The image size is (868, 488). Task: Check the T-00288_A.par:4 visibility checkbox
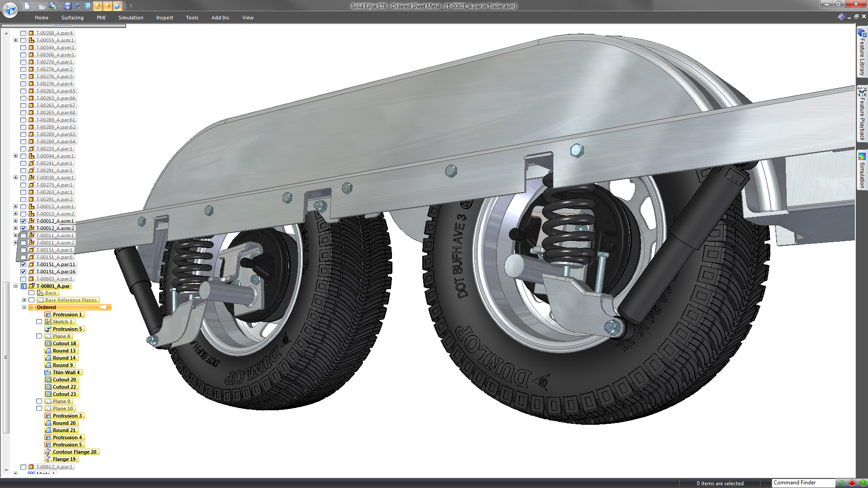tap(24, 33)
